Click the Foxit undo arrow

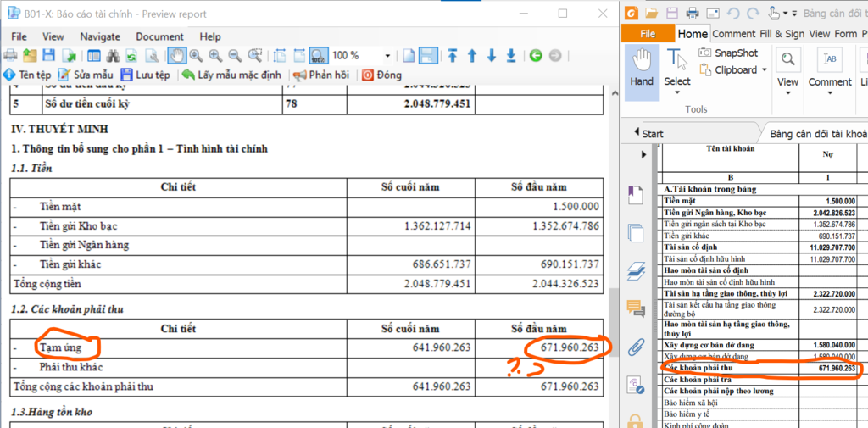(733, 13)
